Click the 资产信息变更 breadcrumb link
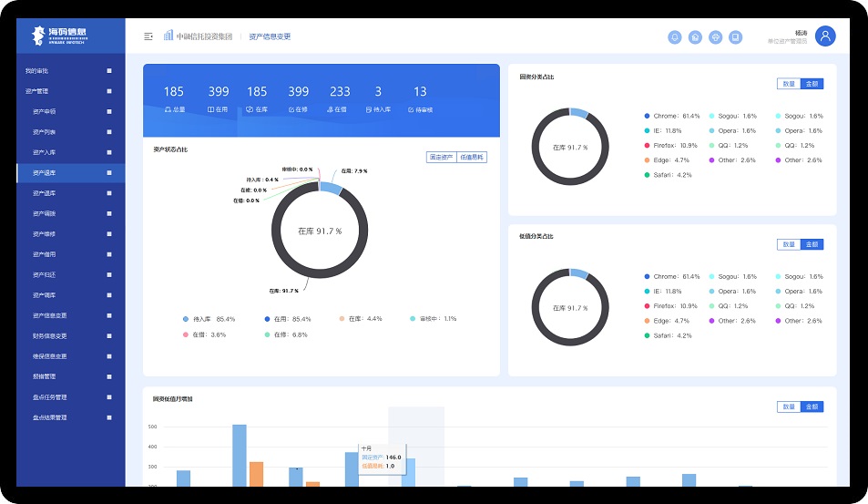Viewport: 868px width, 504px height. [x=270, y=36]
